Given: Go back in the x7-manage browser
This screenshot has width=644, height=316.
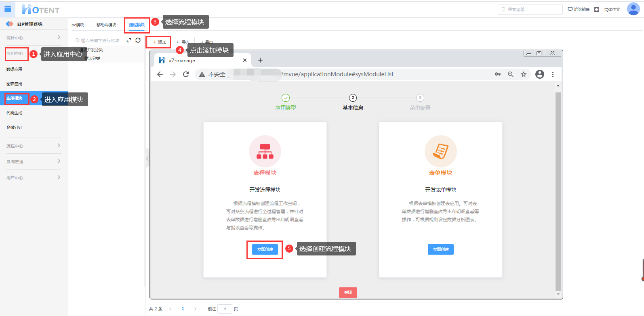Looking at the screenshot, I should tap(160, 74).
